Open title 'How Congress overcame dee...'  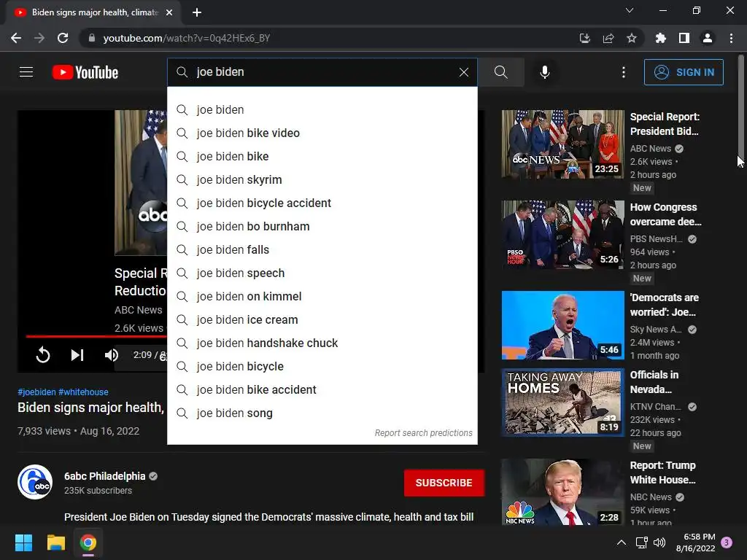[665, 214]
